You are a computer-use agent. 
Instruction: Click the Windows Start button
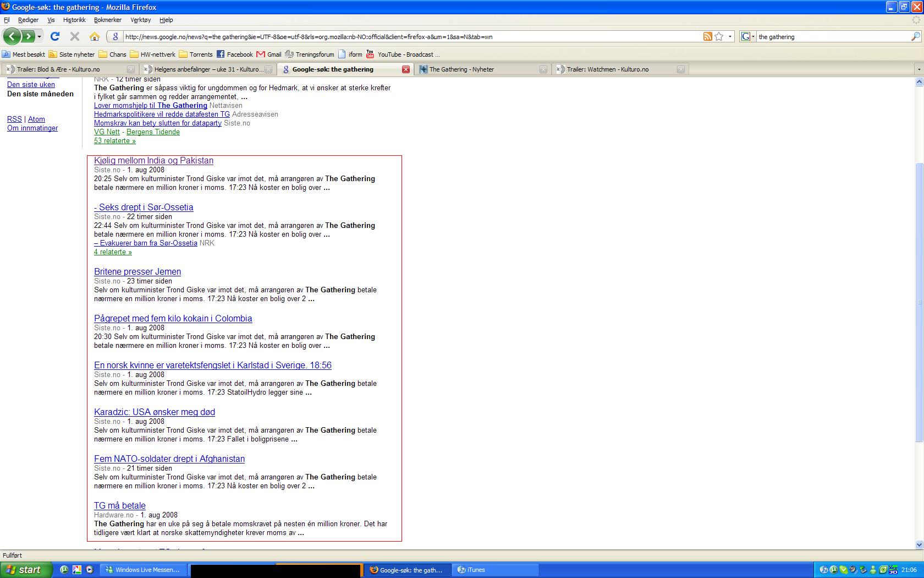tap(26, 570)
